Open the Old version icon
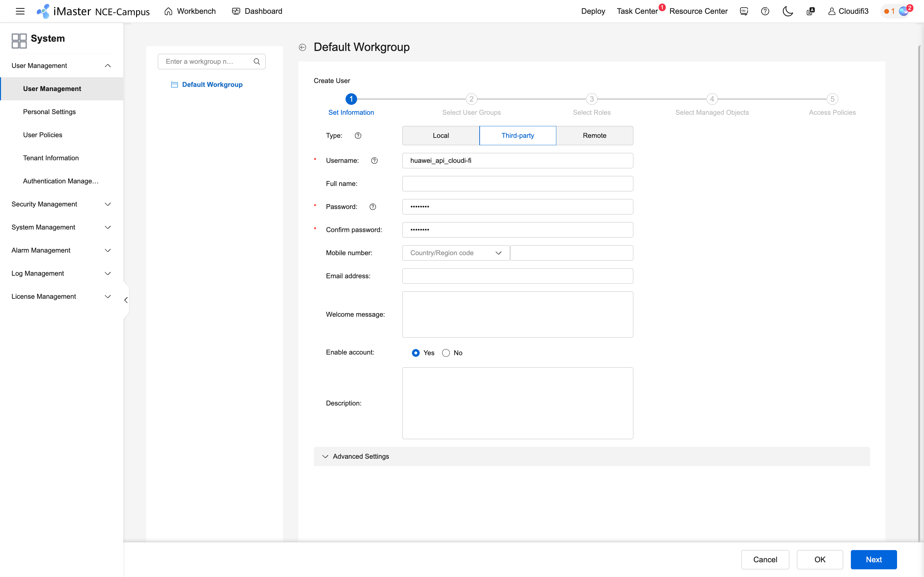924x577 pixels. click(x=744, y=11)
